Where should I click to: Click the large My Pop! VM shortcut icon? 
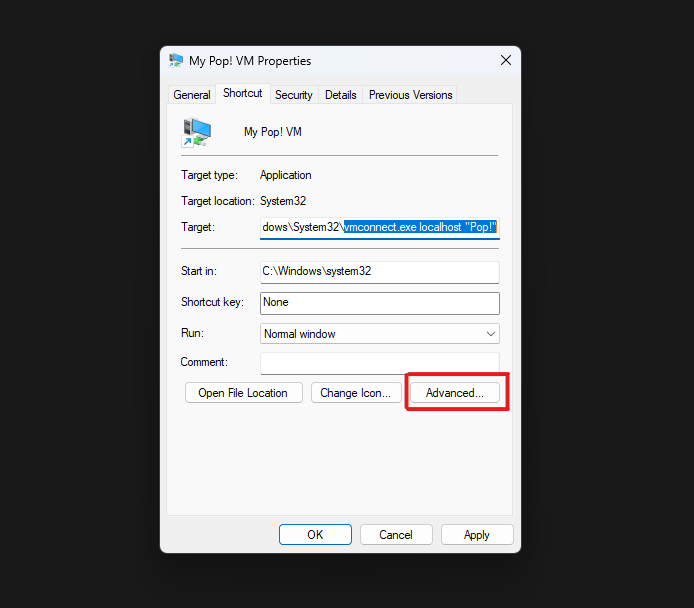tap(197, 132)
